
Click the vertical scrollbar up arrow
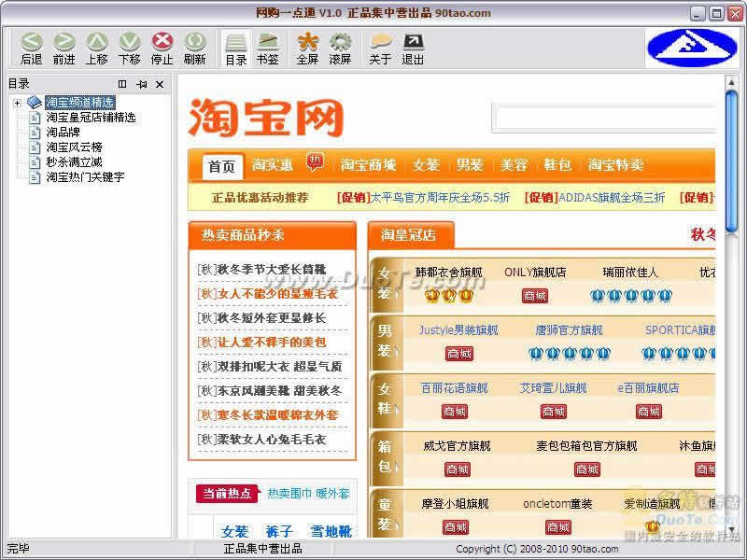click(731, 82)
